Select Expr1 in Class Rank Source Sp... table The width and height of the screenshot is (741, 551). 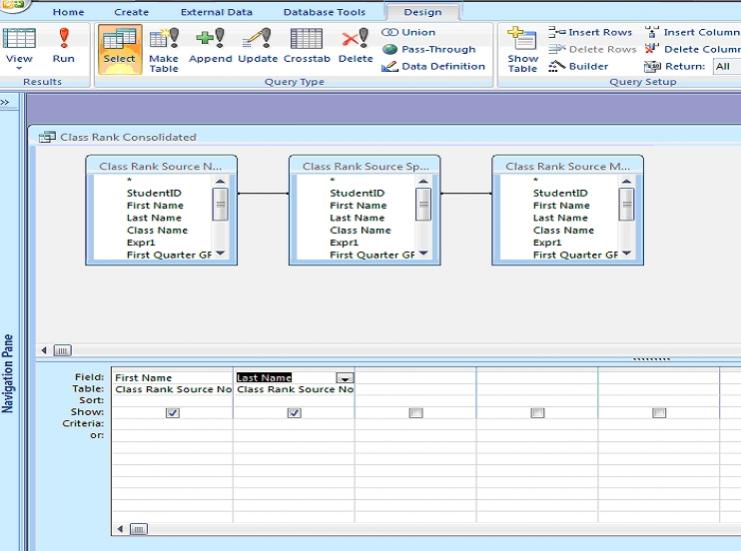coord(344,242)
